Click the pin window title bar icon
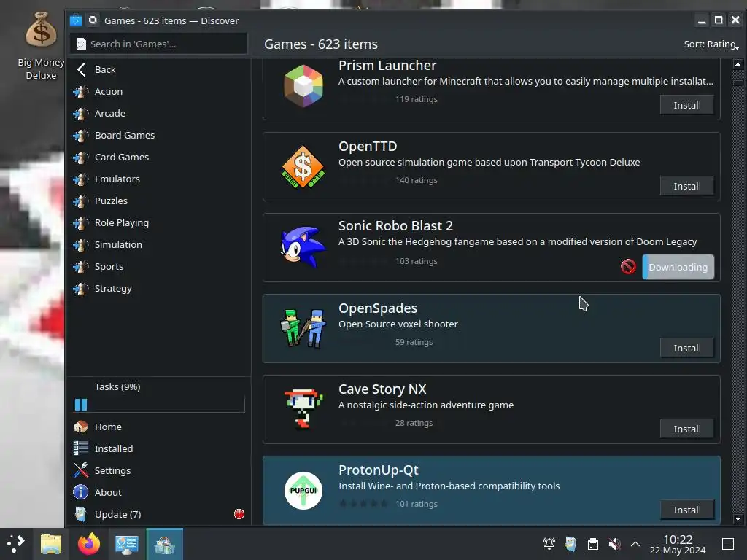This screenshot has width=747, height=560. [x=93, y=20]
